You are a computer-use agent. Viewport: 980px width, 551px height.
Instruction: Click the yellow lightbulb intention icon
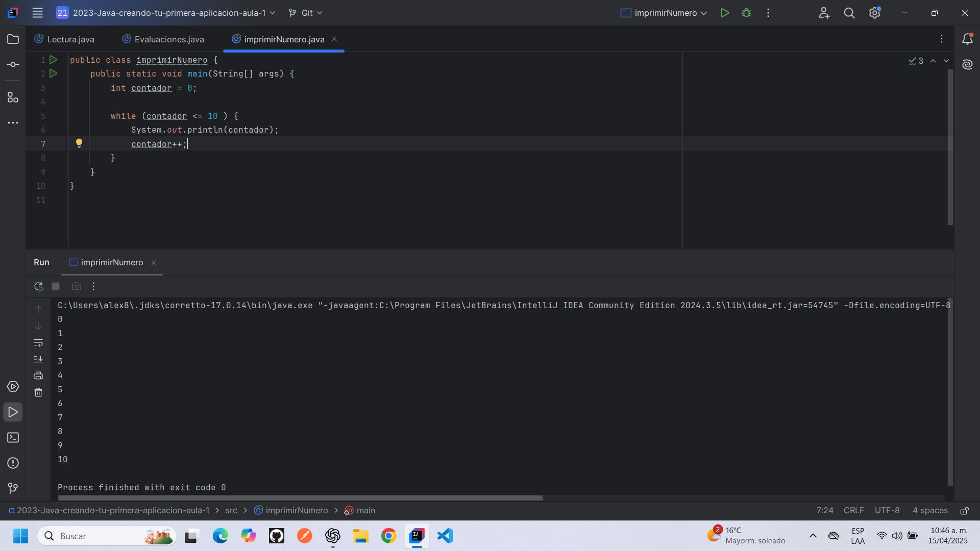point(79,143)
